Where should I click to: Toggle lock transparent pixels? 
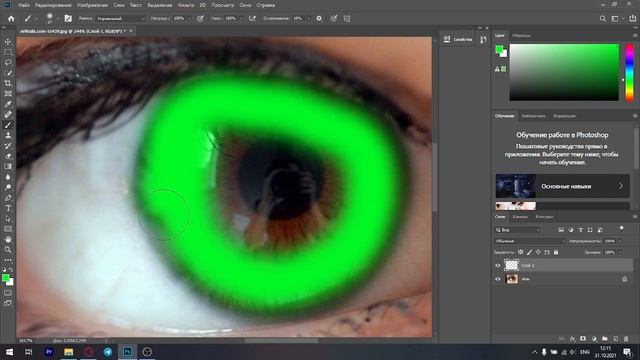coord(520,252)
